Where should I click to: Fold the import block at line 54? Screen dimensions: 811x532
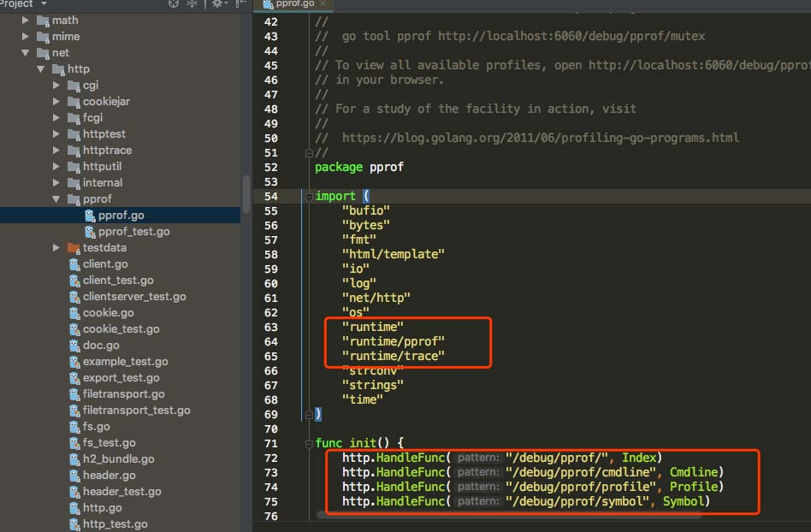308,197
